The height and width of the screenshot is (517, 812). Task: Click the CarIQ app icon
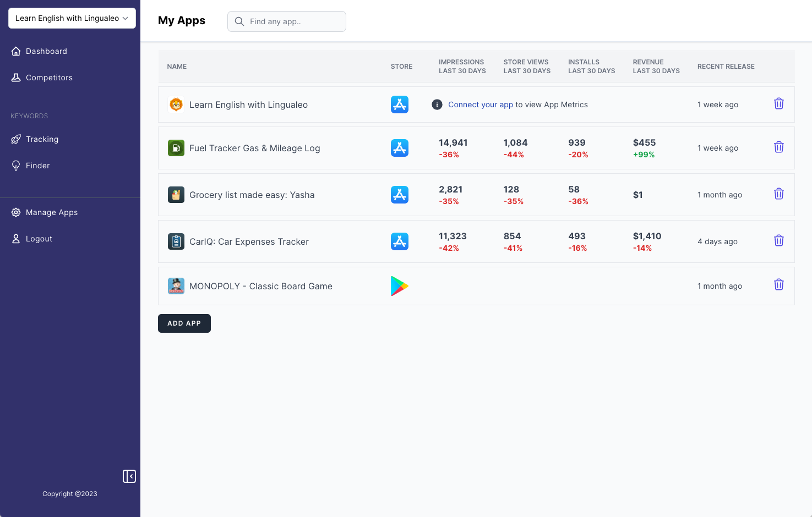[x=176, y=241]
